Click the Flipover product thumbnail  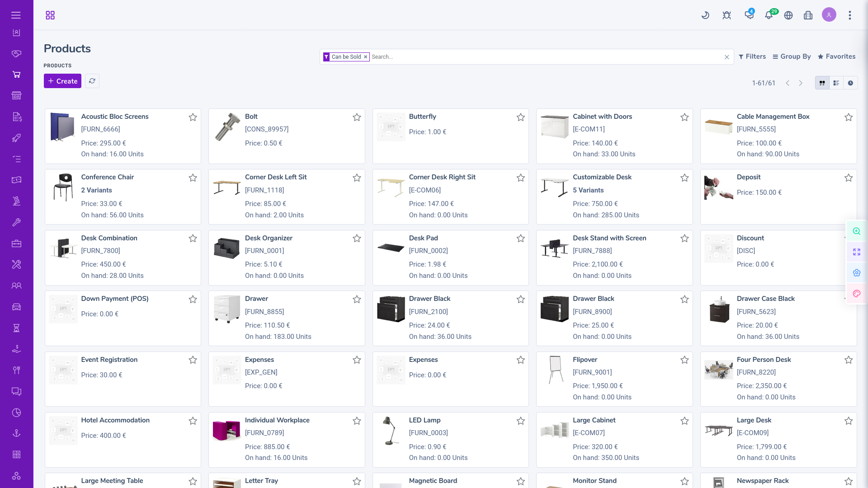(555, 370)
